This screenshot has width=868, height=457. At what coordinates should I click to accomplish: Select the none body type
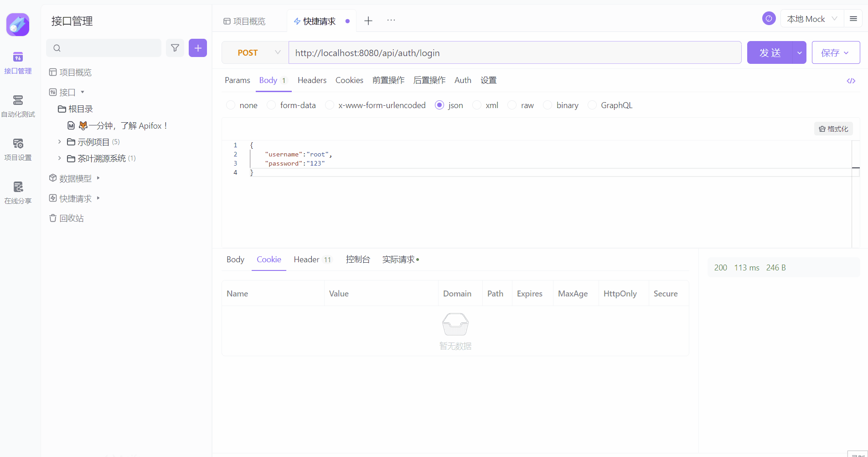pyautogui.click(x=231, y=105)
